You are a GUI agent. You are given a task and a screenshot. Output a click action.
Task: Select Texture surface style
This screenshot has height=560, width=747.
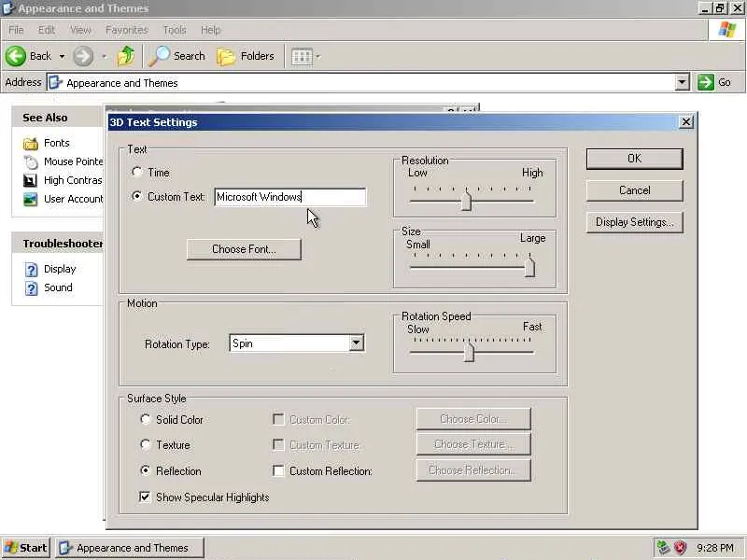pos(146,444)
